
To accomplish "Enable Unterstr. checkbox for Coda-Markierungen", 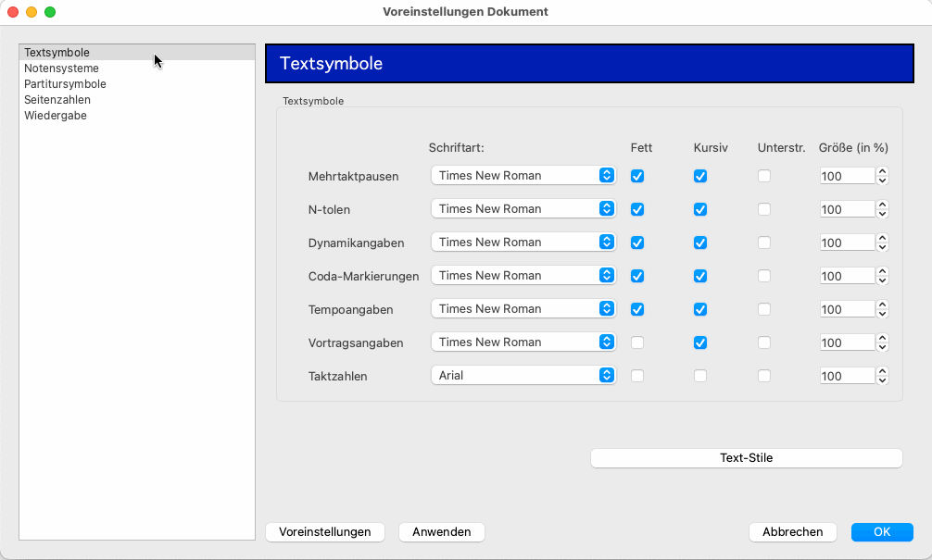I will [764, 276].
